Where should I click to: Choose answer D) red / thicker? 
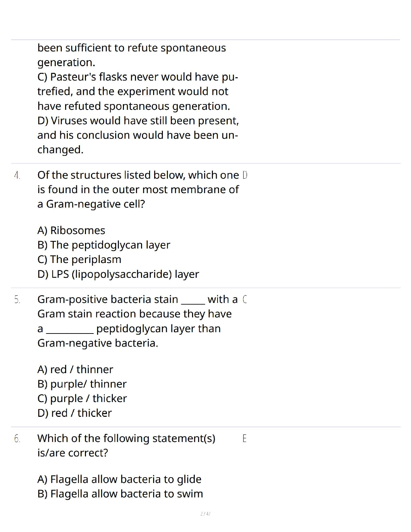coord(75,413)
